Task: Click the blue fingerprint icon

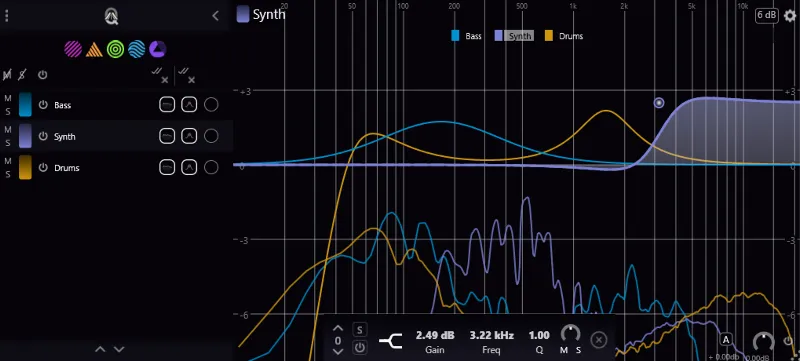Action: point(137,49)
